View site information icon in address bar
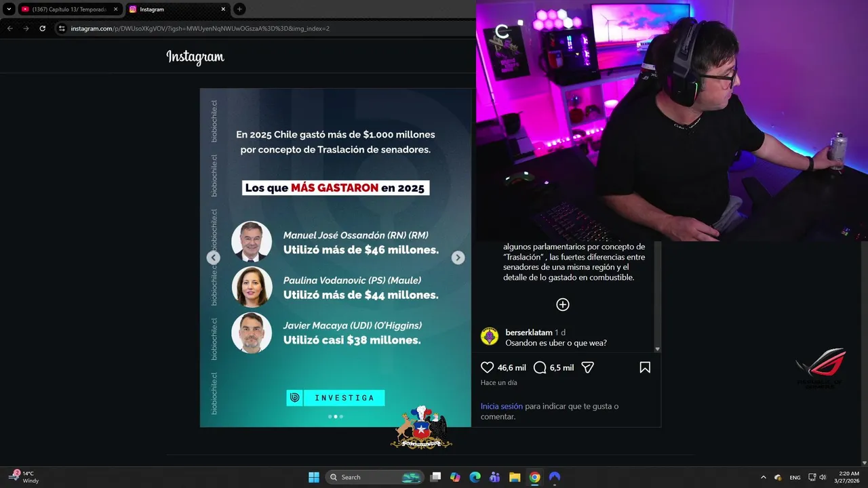 (62, 28)
